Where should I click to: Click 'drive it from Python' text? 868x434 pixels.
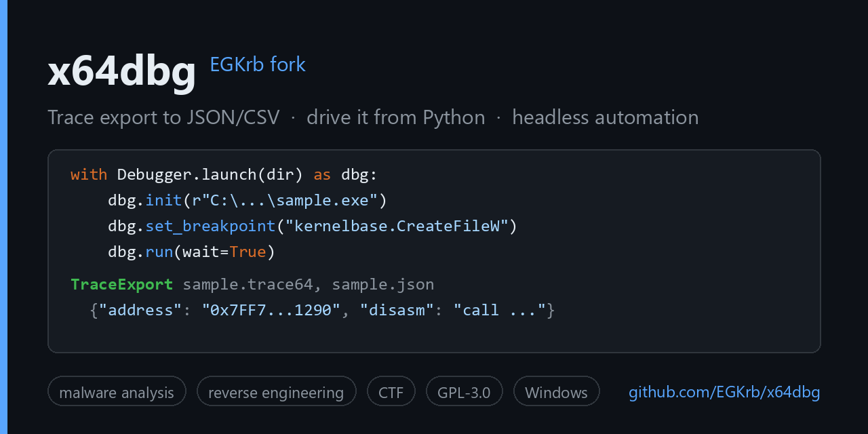(396, 117)
